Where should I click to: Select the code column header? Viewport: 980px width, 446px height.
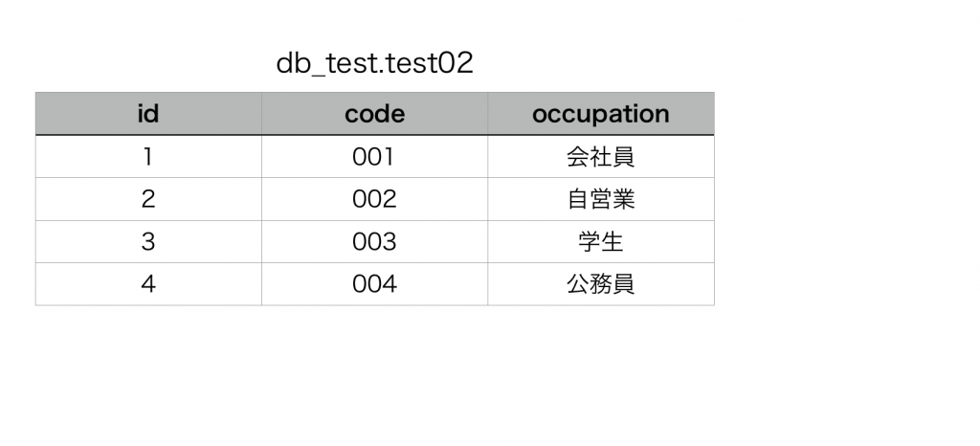374,114
